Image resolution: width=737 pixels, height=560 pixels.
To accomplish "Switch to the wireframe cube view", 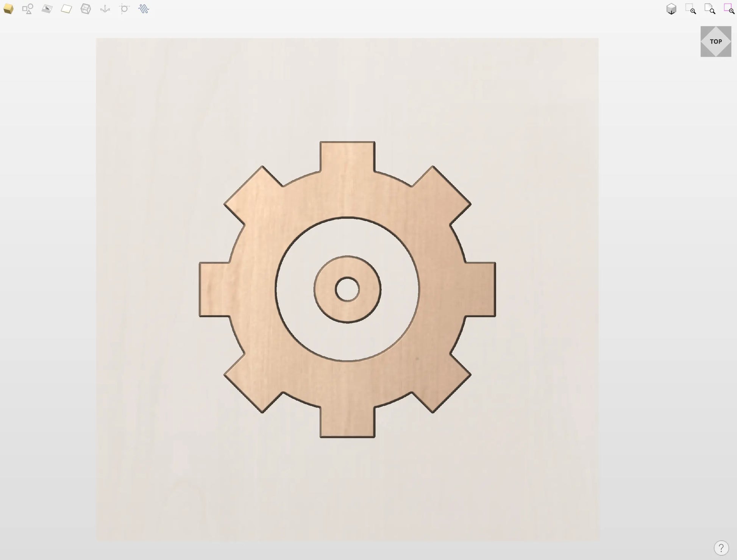I will tap(86, 9).
